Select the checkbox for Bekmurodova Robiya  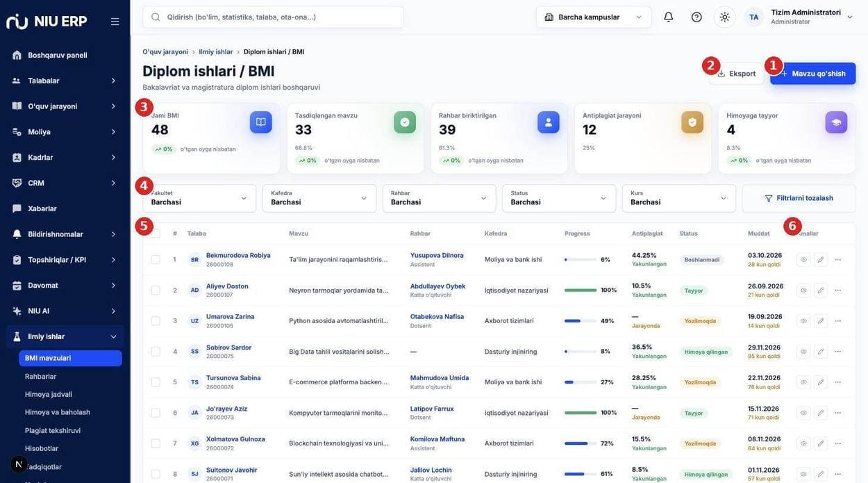pos(156,259)
